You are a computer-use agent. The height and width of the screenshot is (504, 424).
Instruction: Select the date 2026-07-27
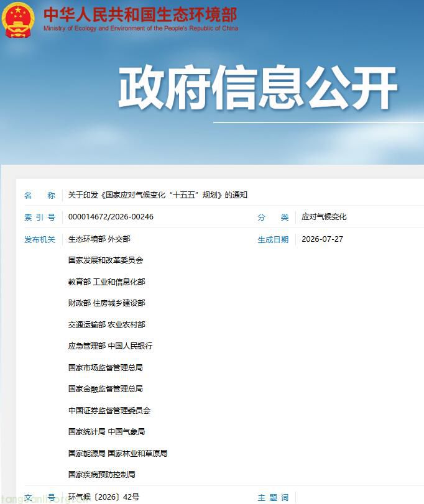click(323, 239)
